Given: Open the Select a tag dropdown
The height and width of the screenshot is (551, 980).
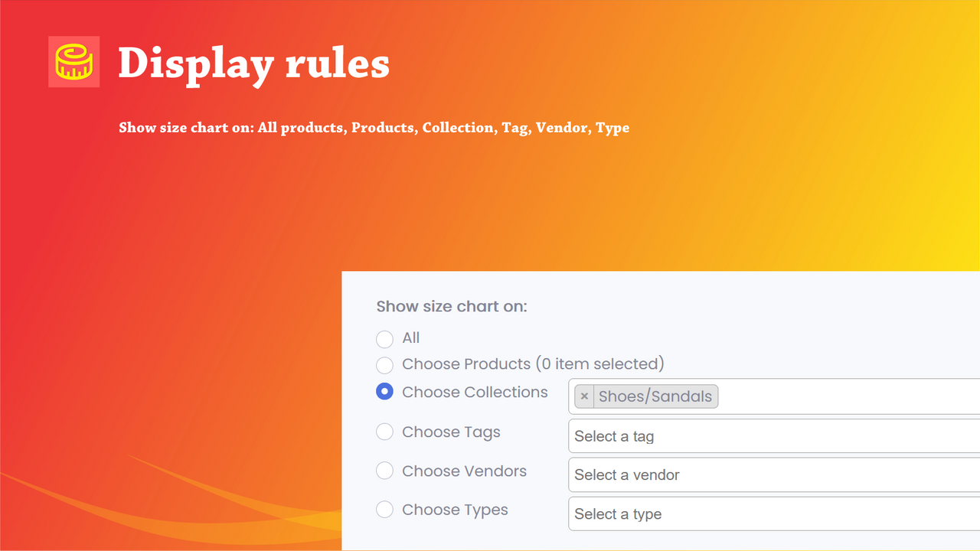Looking at the screenshot, I should [774, 436].
